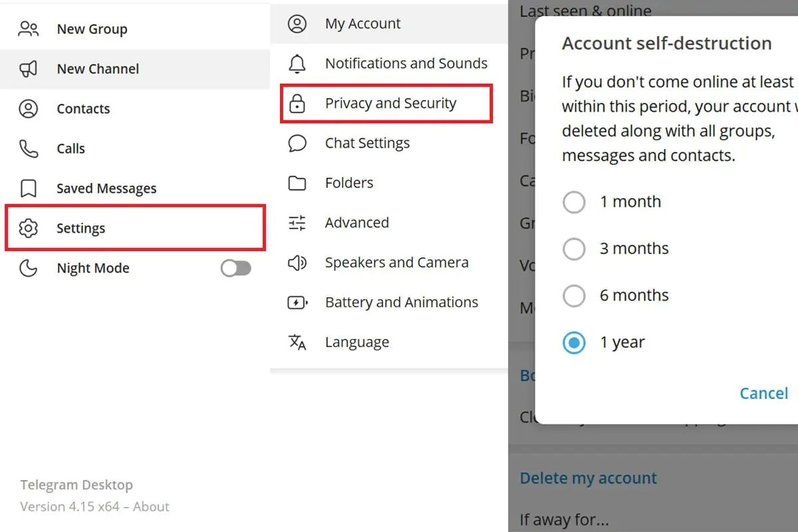Click the Saved Messages bookmark icon
The height and width of the screenshot is (532, 798).
(x=29, y=188)
